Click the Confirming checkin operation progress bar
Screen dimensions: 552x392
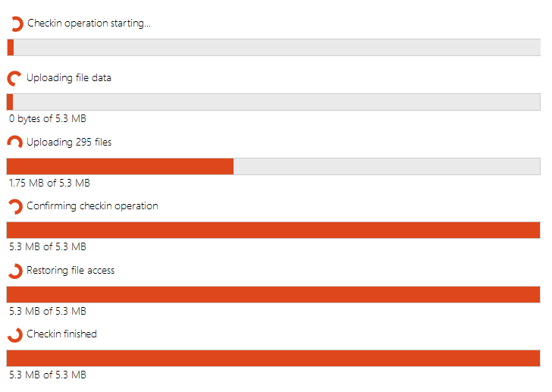[273, 230]
